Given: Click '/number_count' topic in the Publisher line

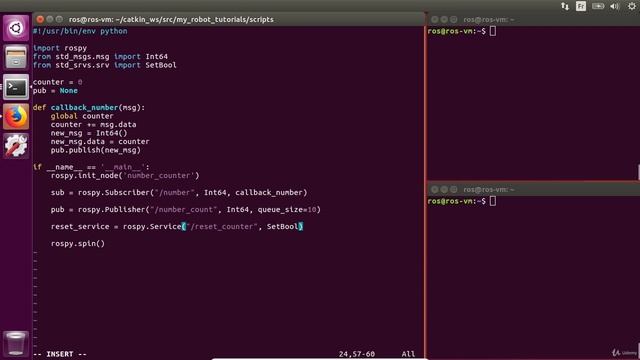Looking at the screenshot, I should [184, 209].
